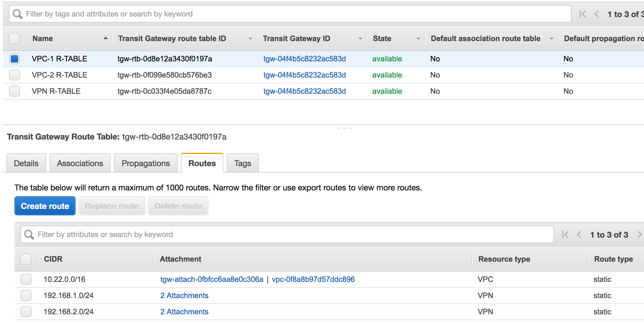Toggle select-all checkbox in routes CIDR header

26,259
